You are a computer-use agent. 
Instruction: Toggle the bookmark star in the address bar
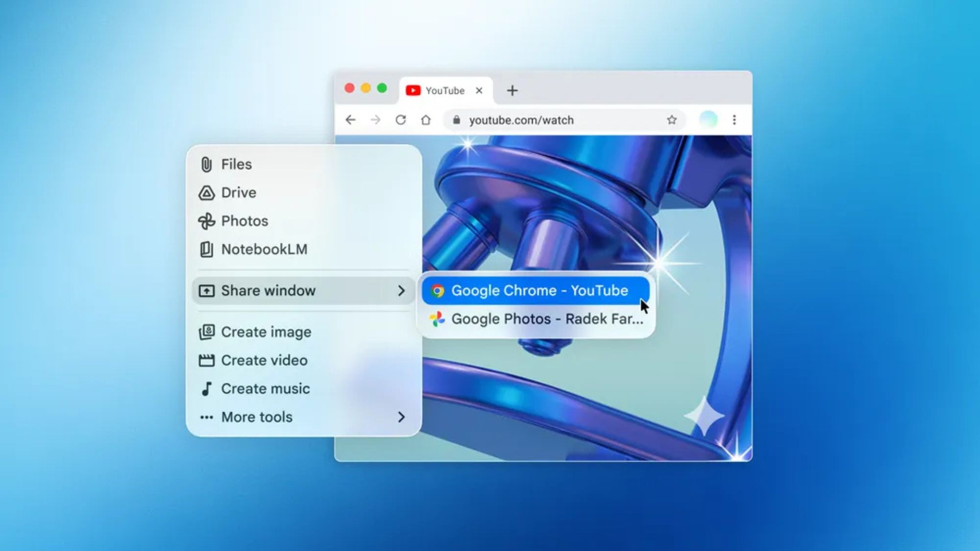[672, 120]
